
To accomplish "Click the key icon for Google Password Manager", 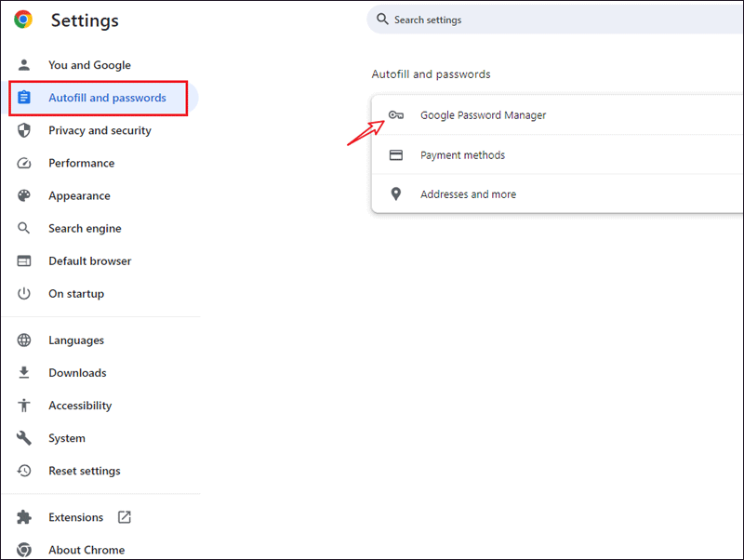I will pos(396,114).
